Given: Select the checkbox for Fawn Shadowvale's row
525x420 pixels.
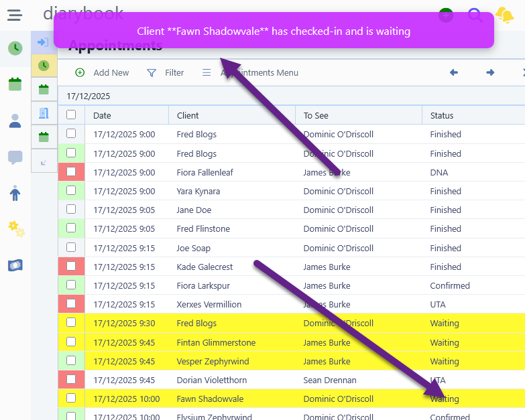Looking at the screenshot, I should 71,399.
